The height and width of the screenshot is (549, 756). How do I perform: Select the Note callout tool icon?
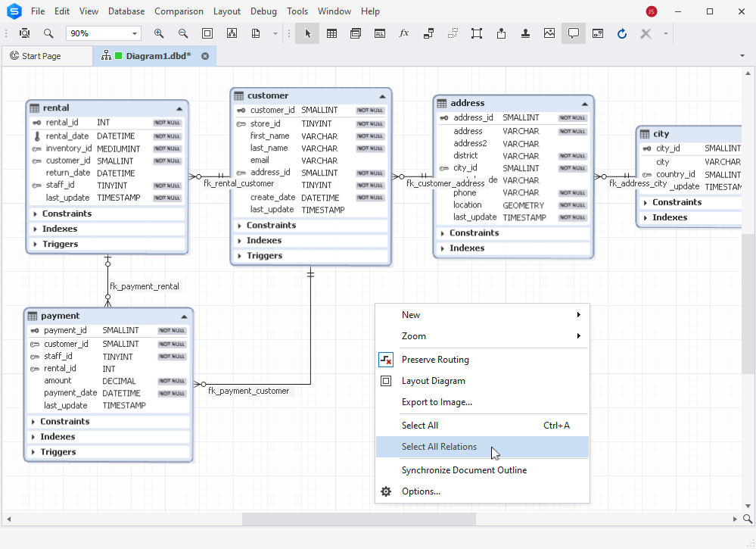(573, 33)
